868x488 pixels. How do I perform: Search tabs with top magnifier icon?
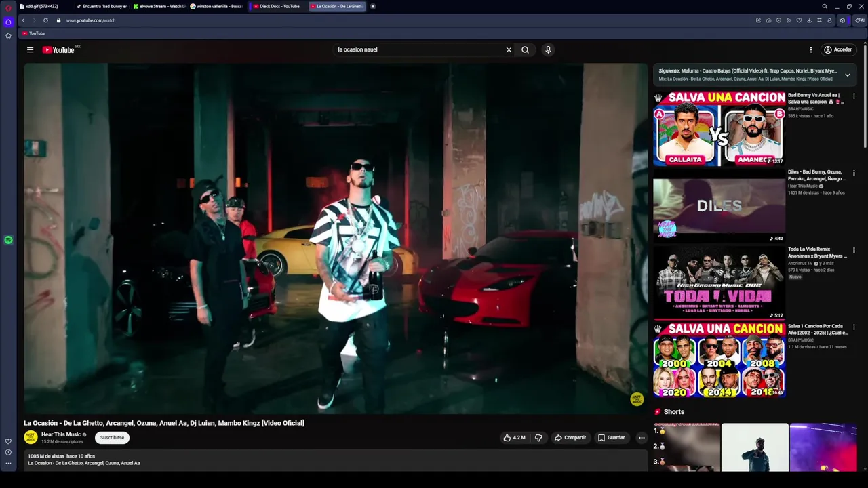[x=825, y=6]
